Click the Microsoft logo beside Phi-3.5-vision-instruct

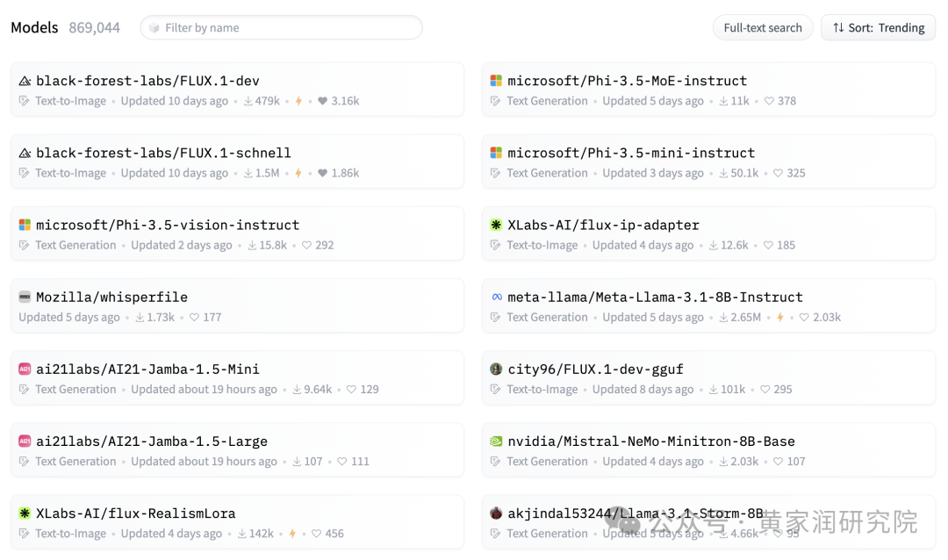click(x=25, y=225)
